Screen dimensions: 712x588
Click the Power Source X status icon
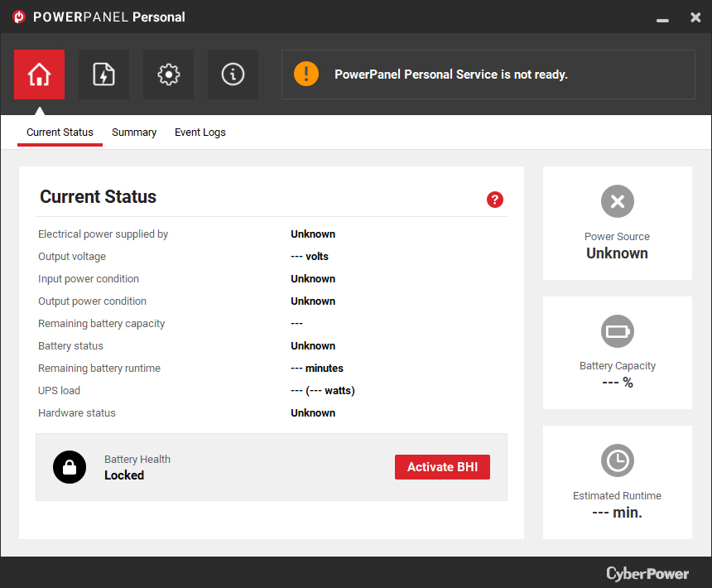tap(617, 201)
